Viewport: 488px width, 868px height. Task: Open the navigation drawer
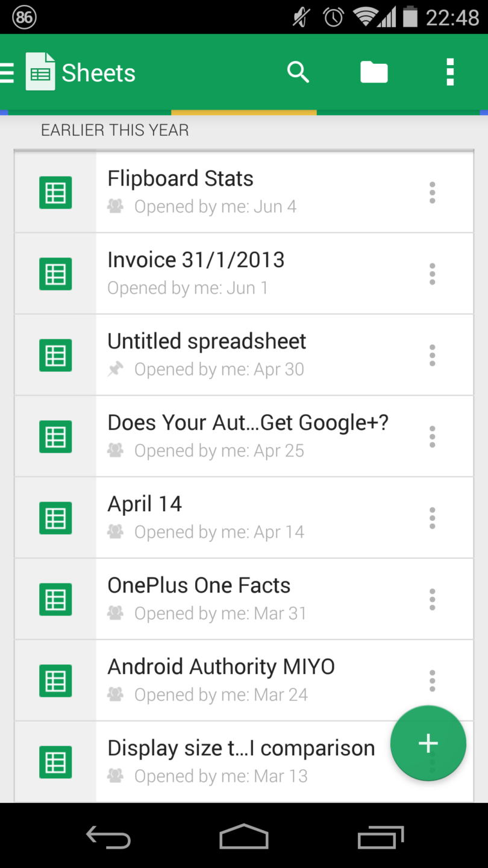(7, 72)
